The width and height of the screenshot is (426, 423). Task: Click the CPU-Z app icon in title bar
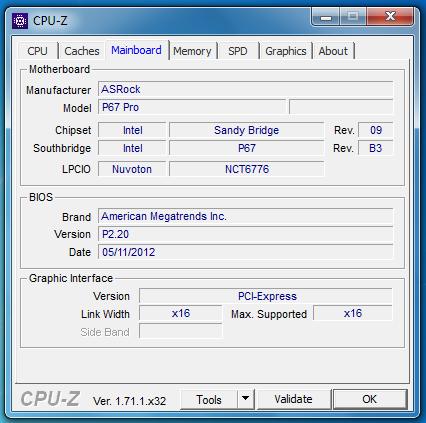pyautogui.click(x=20, y=21)
